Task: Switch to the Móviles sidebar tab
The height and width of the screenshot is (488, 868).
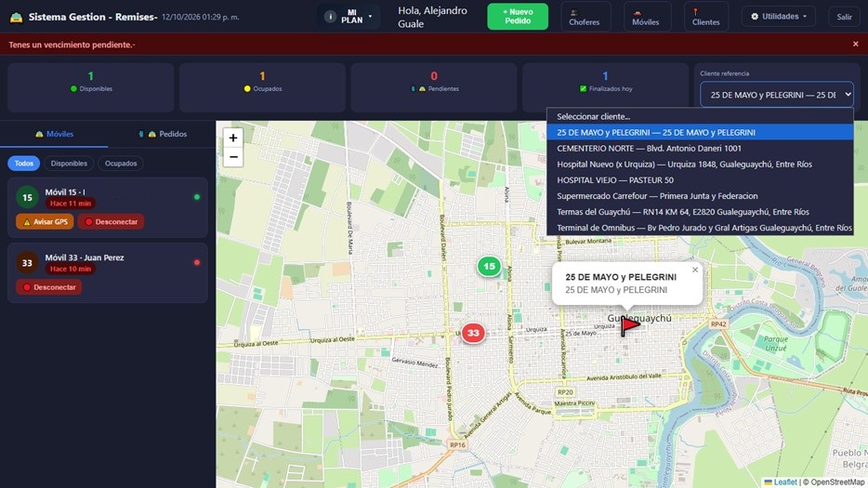Action: click(x=54, y=134)
